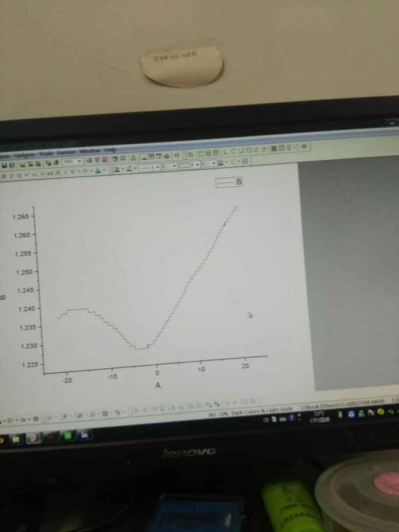Click the yellow round tray icon
The image size is (399, 532).
[380, 411]
